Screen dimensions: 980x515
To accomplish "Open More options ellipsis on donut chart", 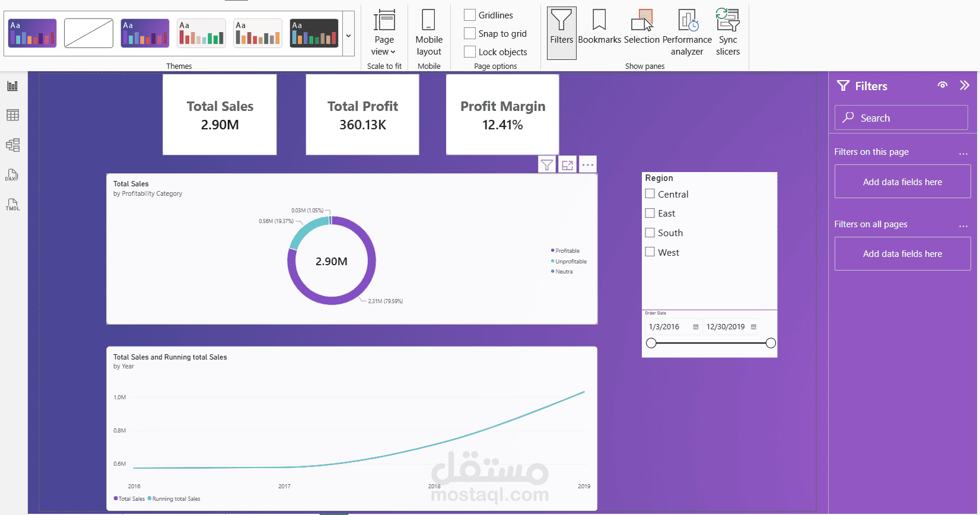I will coord(588,165).
